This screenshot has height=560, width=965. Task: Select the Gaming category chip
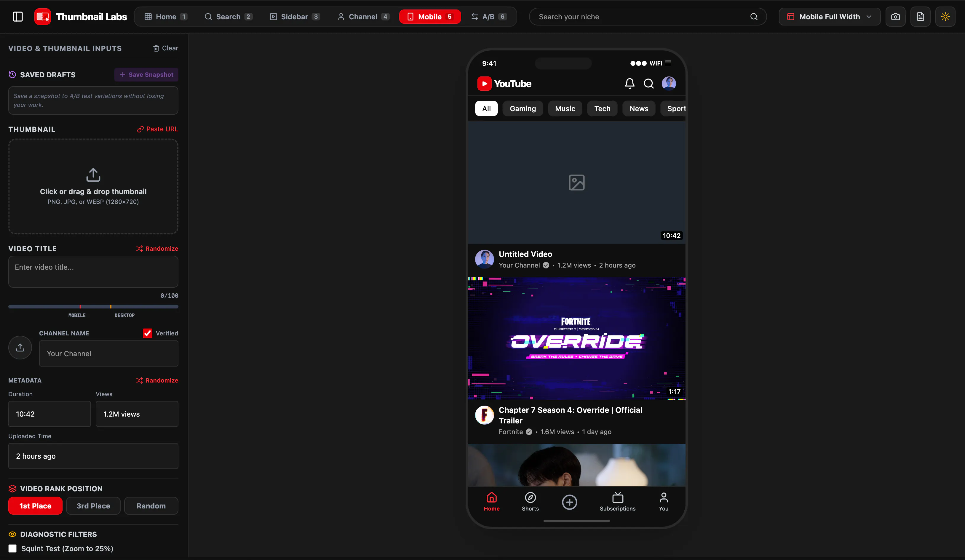click(523, 108)
